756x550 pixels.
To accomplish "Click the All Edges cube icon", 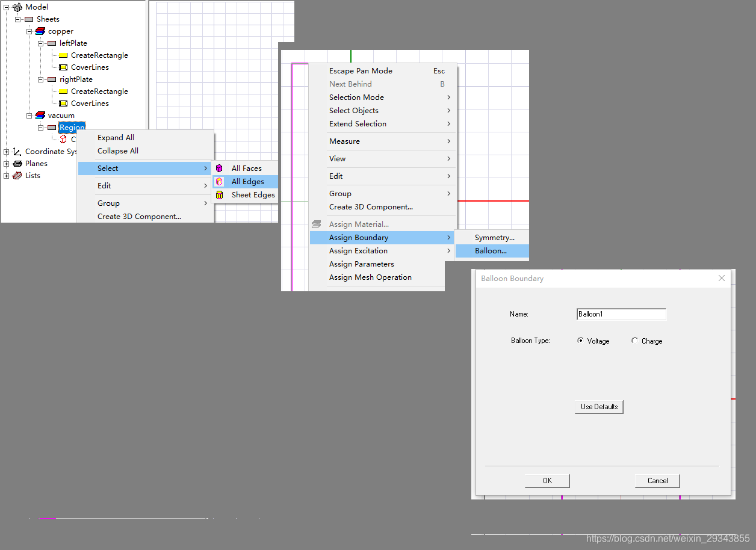I will point(220,182).
